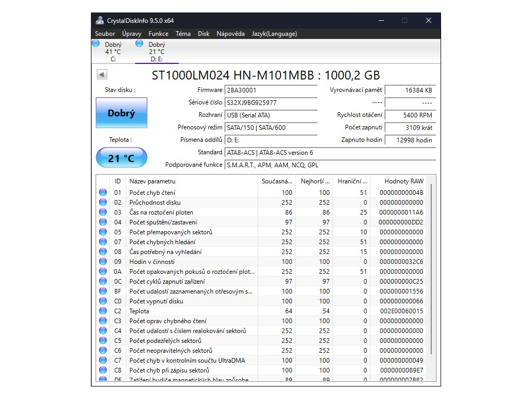The height and width of the screenshot is (399, 532).
Task: Click the Dobrý health status button
Action: click(x=121, y=113)
